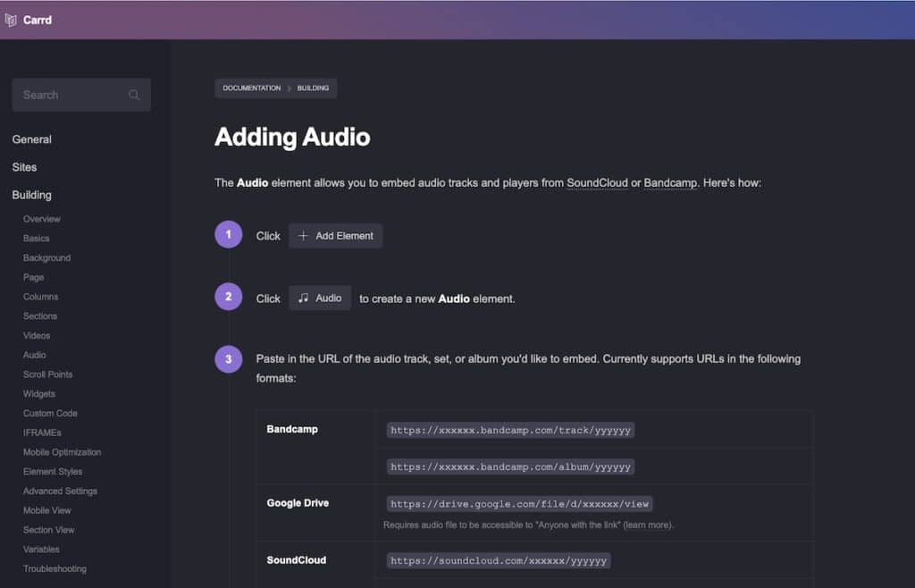Open the Section View page
This screenshot has height=588, width=915.
tap(48, 530)
